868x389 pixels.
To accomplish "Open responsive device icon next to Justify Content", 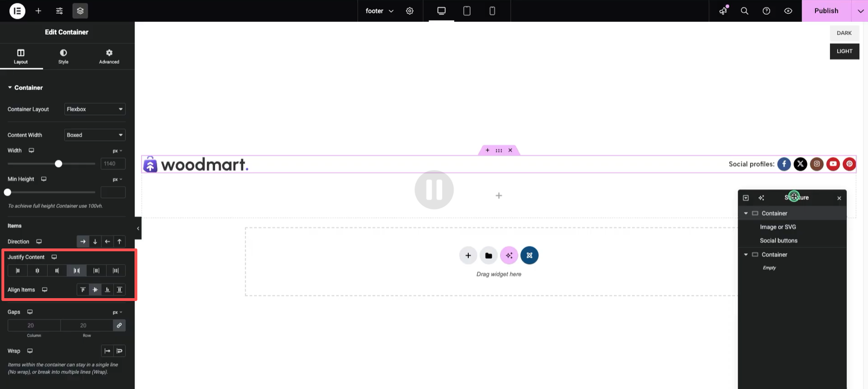I will click(54, 257).
